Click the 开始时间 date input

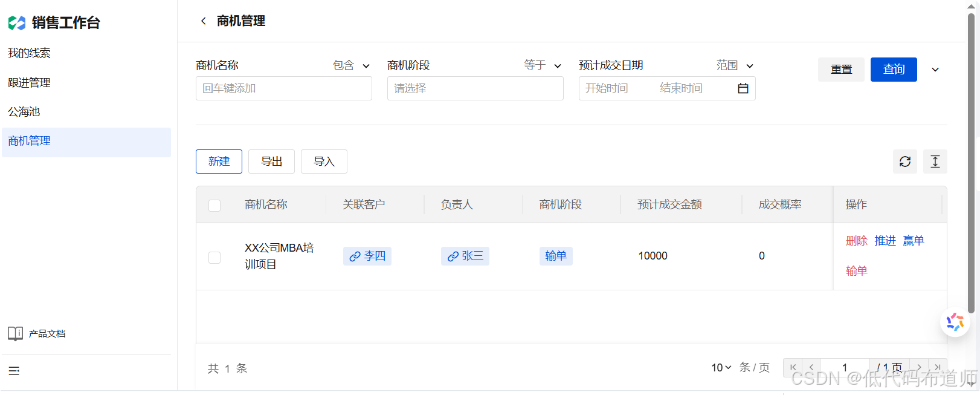(607, 88)
